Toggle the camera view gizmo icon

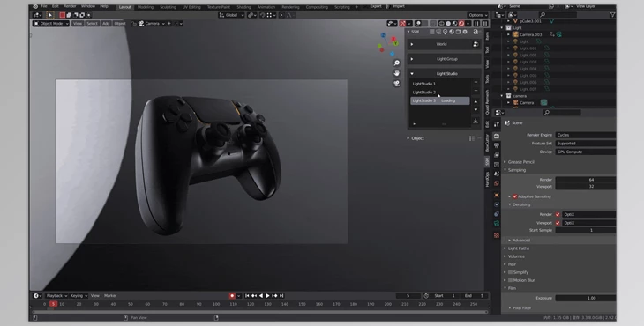(x=396, y=83)
